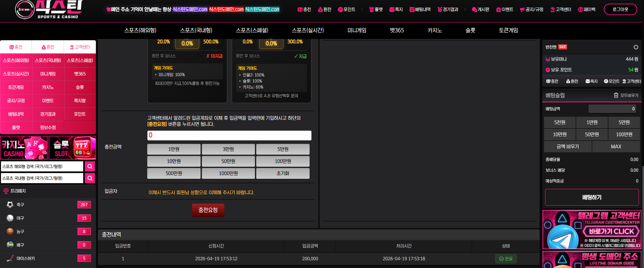This screenshot has width=644, height=268.
Task: Open the 스포츠(해외형) main menu
Action: [x=140, y=30]
